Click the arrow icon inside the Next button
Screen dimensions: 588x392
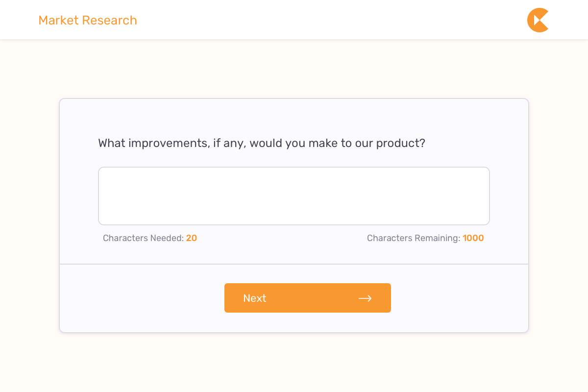coord(366,298)
